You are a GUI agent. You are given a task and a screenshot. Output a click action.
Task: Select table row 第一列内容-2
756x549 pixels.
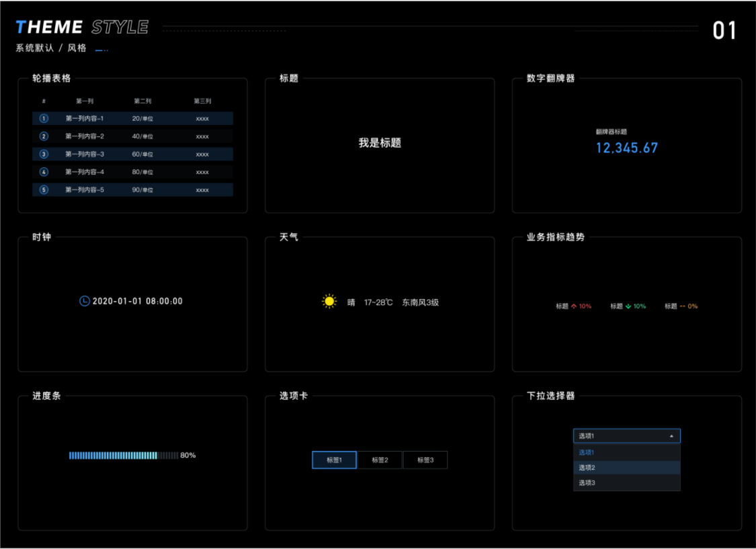click(x=132, y=136)
